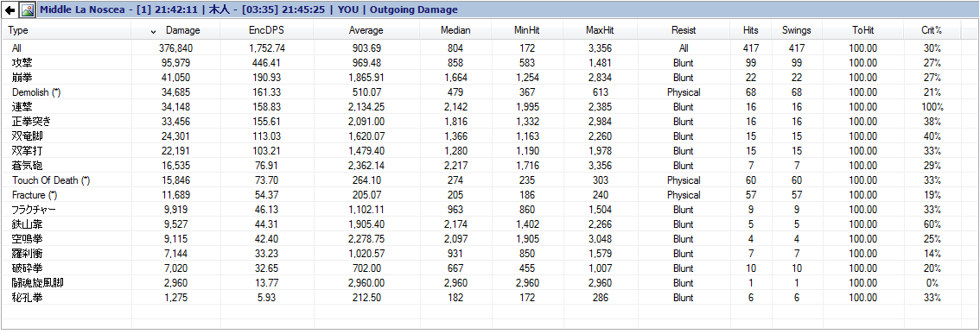980x334 pixels.
Task: Click MaxHit cell 1,978
Action: (600, 150)
